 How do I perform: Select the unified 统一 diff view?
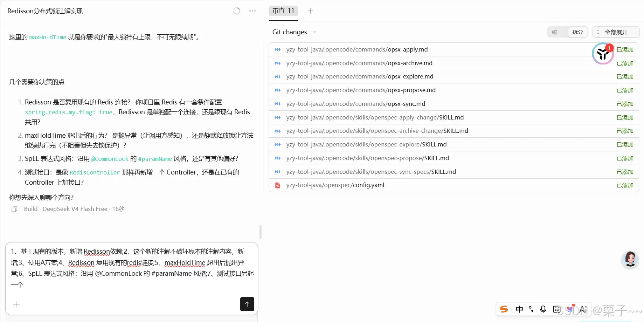click(x=557, y=32)
